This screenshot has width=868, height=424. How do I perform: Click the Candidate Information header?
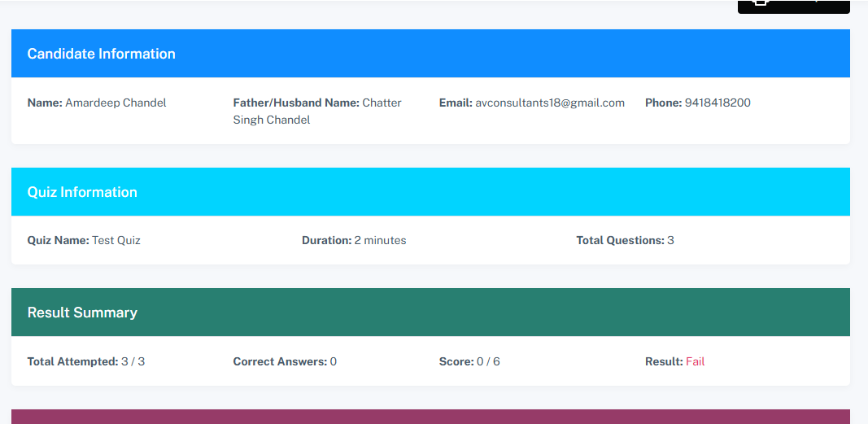point(102,54)
